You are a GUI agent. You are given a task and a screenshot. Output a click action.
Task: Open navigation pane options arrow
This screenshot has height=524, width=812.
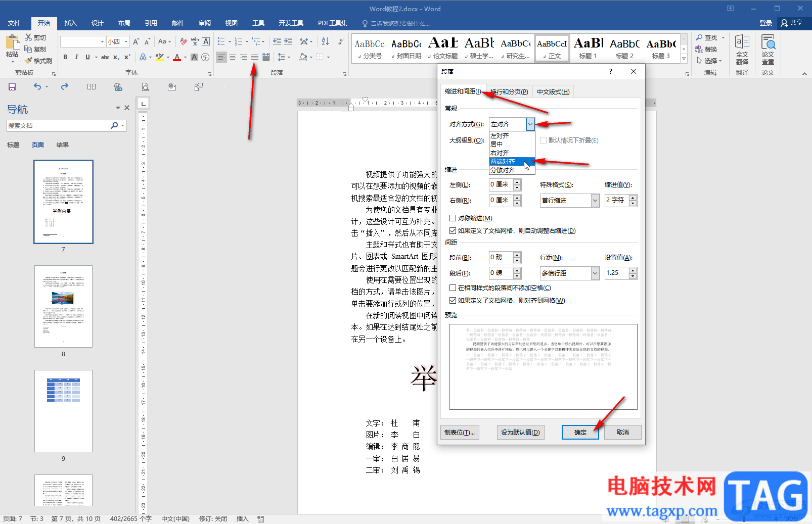pyautogui.click(x=118, y=108)
